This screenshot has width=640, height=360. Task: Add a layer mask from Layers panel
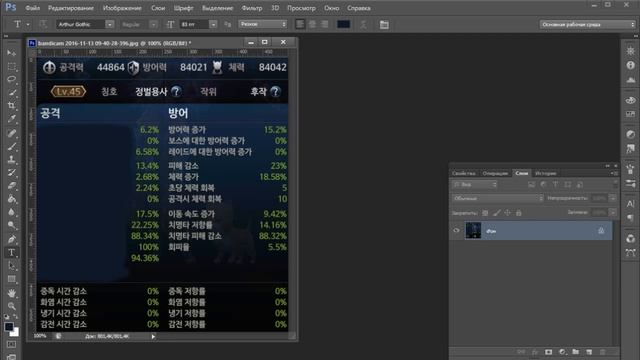[548, 352]
